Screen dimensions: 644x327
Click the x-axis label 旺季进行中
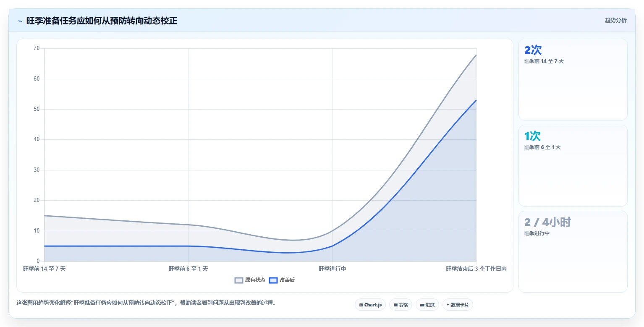332,269
